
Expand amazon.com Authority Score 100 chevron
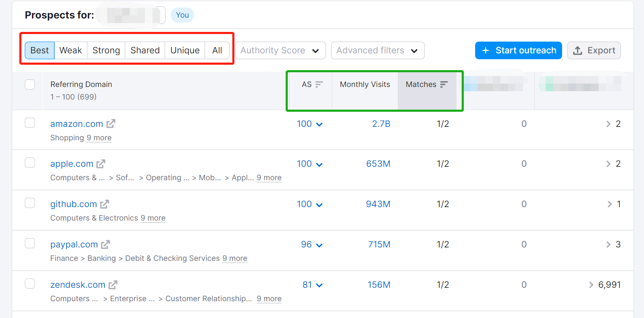319,124
